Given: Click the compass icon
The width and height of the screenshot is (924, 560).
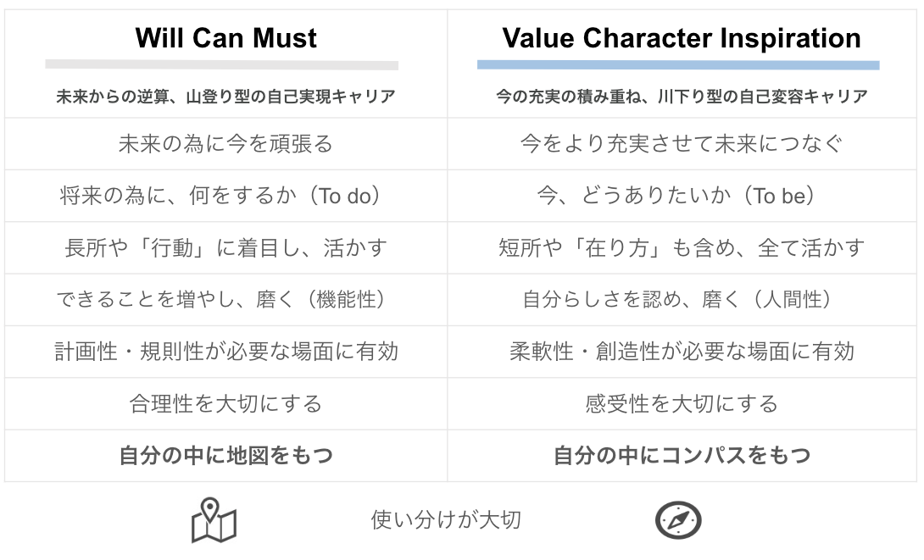Looking at the screenshot, I should click(678, 519).
